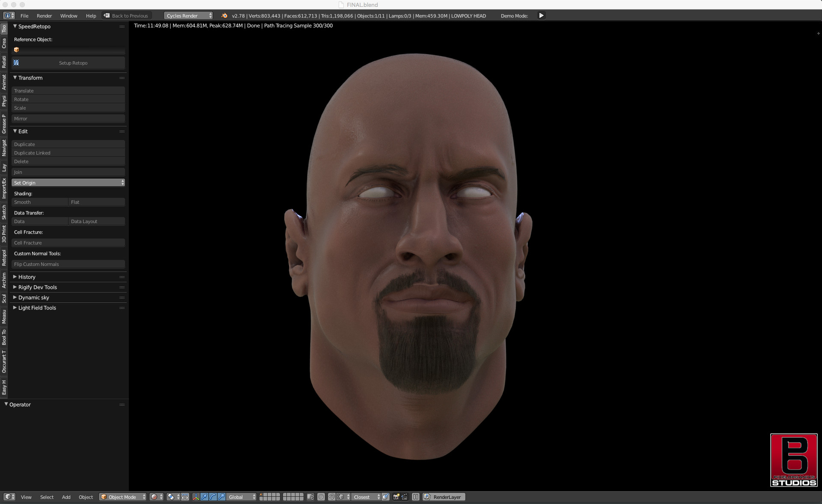Click the Flip Custom Normals button
Image resolution: width=822 pixels, height=504 pixels.
pyautogui.click(x=68, y=264)
